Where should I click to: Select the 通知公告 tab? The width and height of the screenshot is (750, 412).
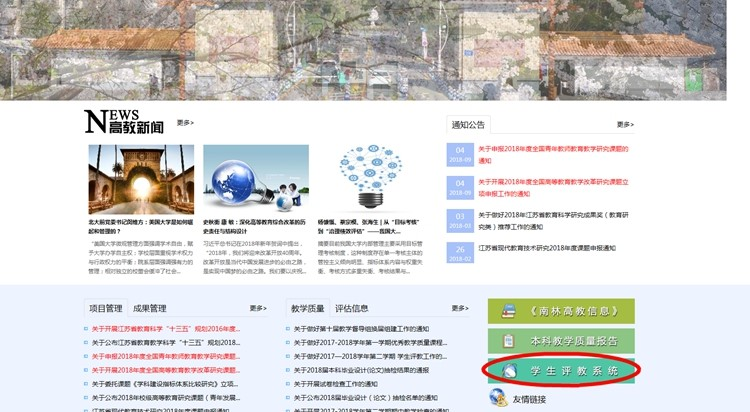pyautogui.click(x=468, y=125)
